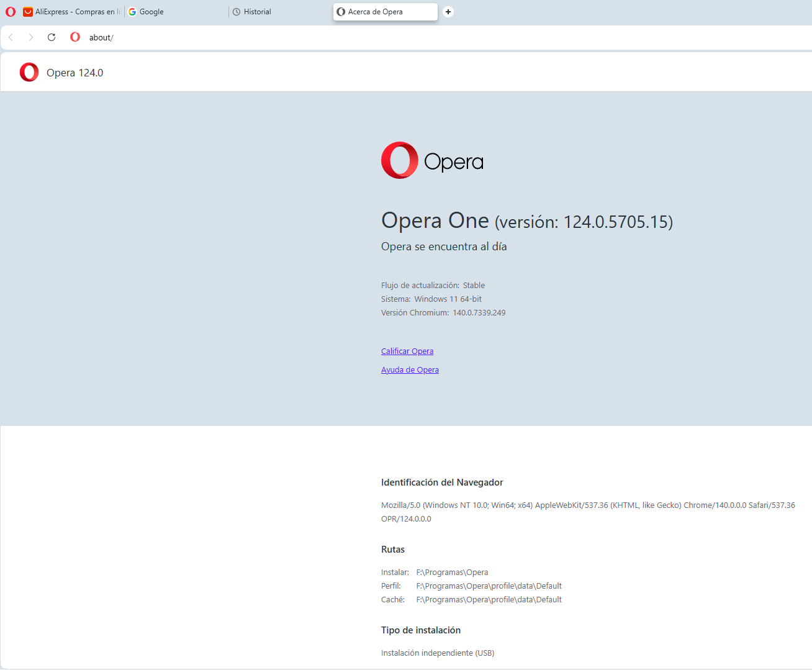
Task: Click the Mozilla/5.0 user agent string
Action: [x=587, y=505]
